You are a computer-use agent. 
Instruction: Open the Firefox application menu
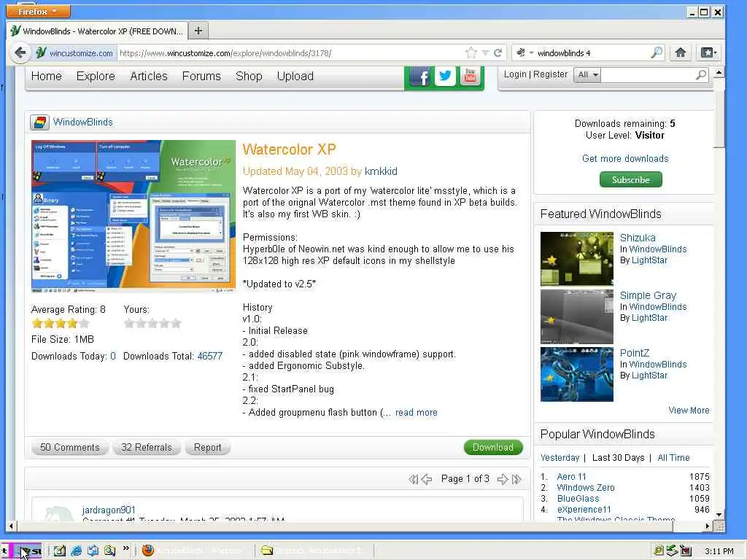(38, 11)
